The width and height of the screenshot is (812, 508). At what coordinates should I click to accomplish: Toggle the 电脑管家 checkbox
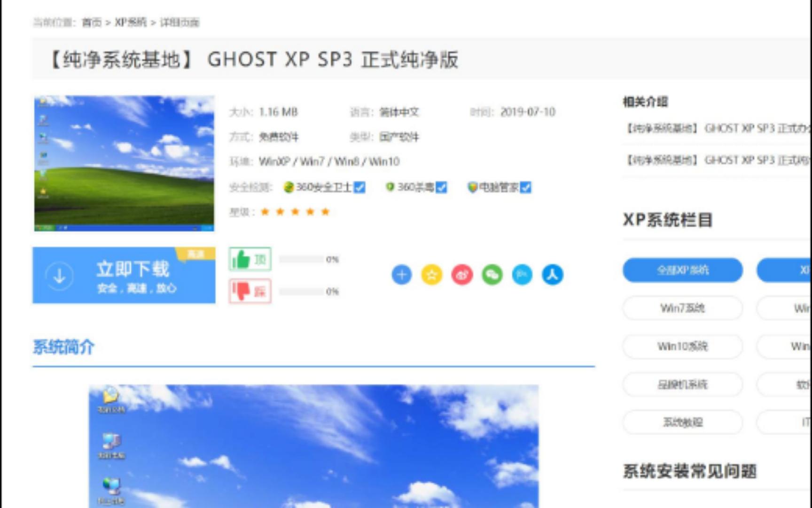[x=526, y=188]
